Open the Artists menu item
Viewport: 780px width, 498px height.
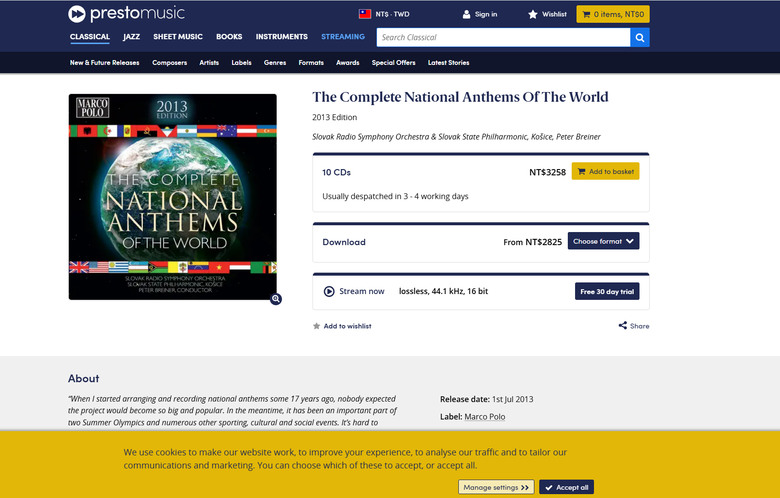point(209,63)
